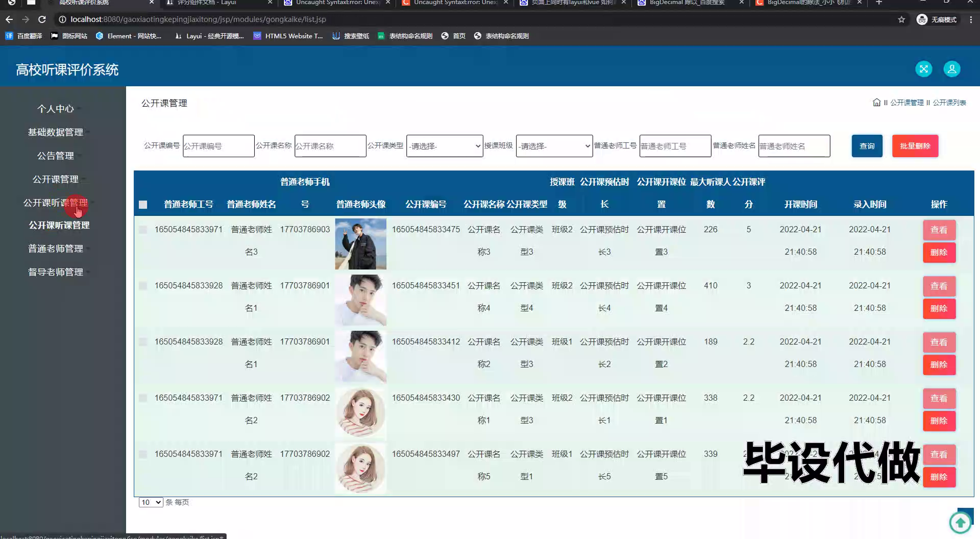Open the user profile icon in header
This screenshot has width=980, height=539.
tap(952, 69)
